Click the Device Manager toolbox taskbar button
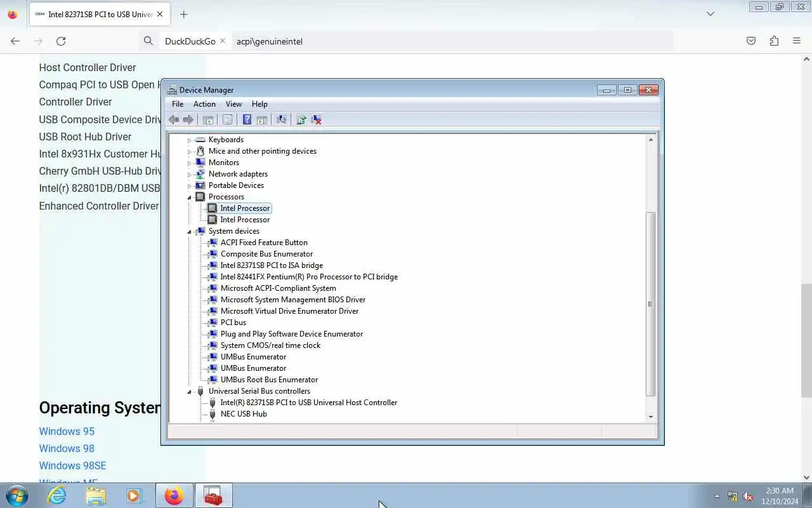Image resolution: width=812 pixels, height=508 pixels. point(213,495)
